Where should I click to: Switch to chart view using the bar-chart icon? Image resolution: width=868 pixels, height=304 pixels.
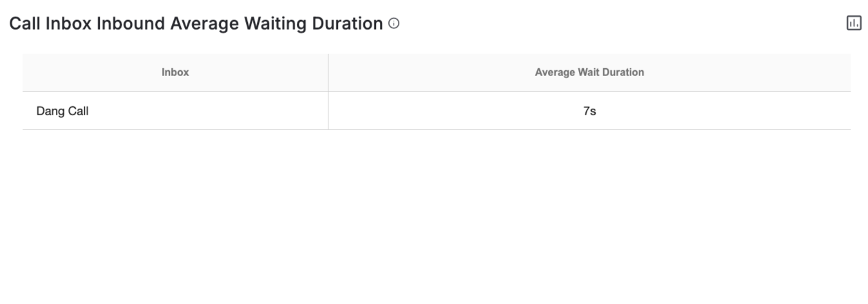coord(854,23)
